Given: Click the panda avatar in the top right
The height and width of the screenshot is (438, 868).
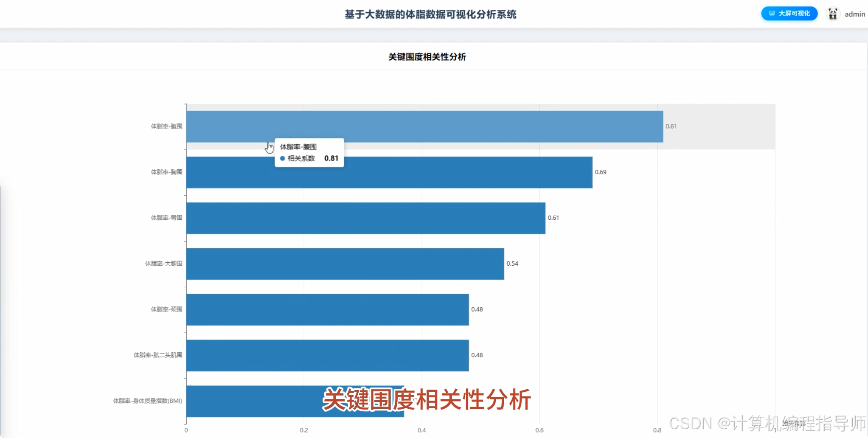Looking at the screenshot, I should 833,13.
